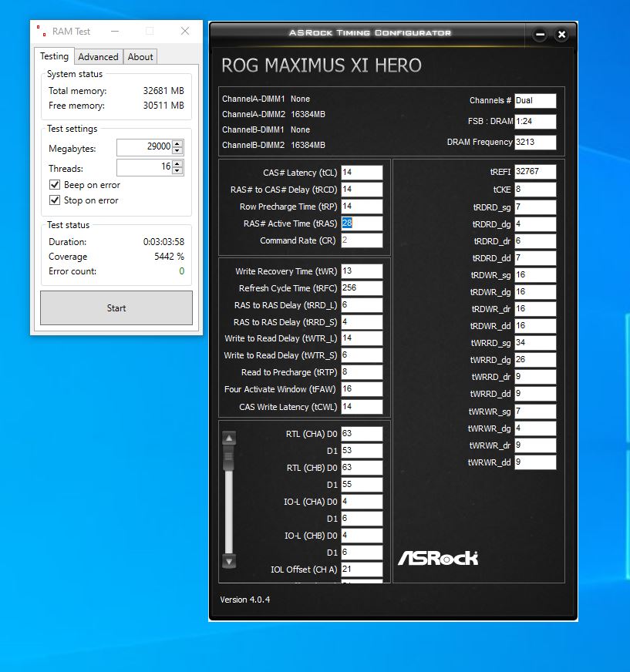Switch to the Testing tab
Screen dimensions: 630x672
point(54,56)
